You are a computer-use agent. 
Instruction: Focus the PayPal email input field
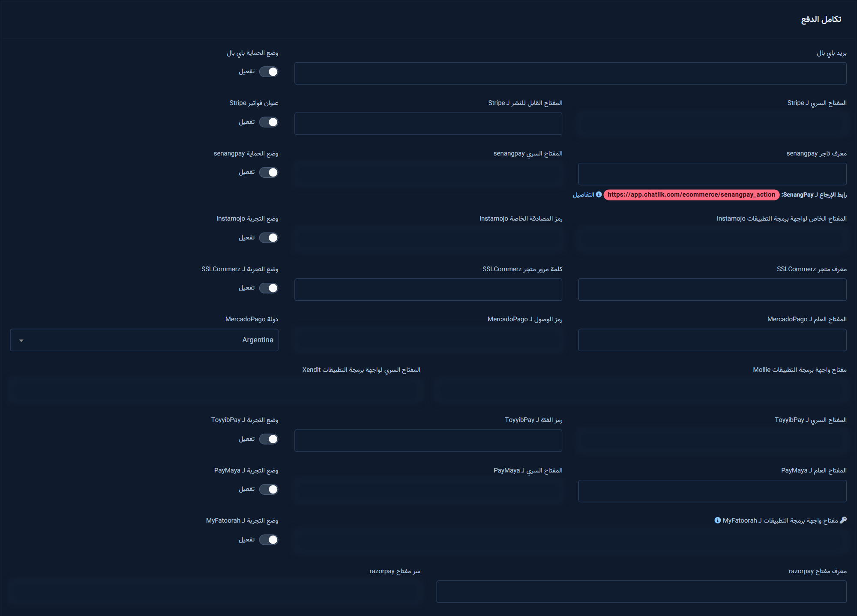pyautogui.click(x=570, y=73)
